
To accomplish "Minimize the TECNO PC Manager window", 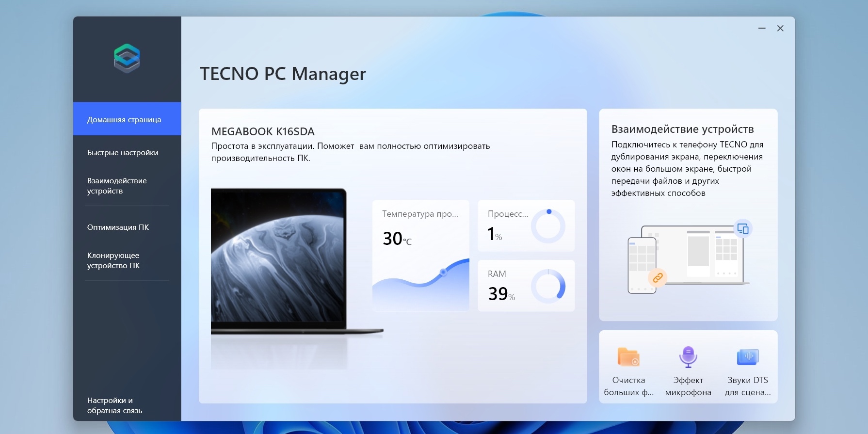I will point(762,29).
